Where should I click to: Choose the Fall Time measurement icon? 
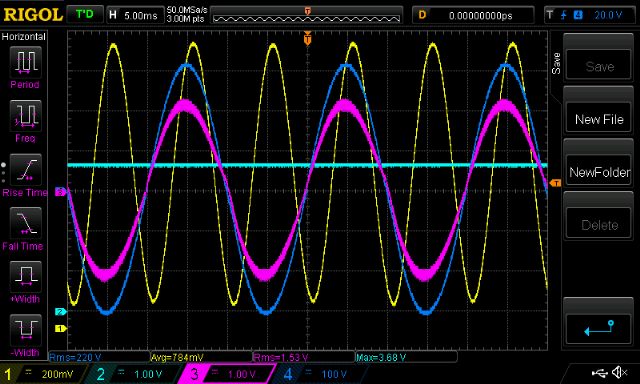(x=25, y=223)
